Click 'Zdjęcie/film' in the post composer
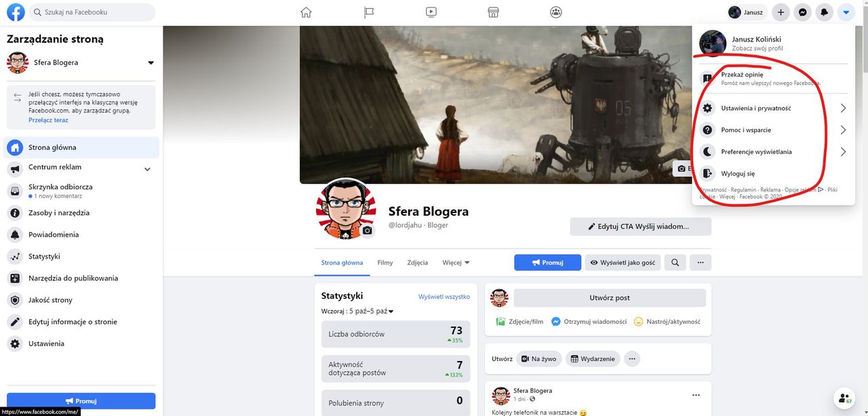The image size is (868, 416). click(x=519, y=322)
